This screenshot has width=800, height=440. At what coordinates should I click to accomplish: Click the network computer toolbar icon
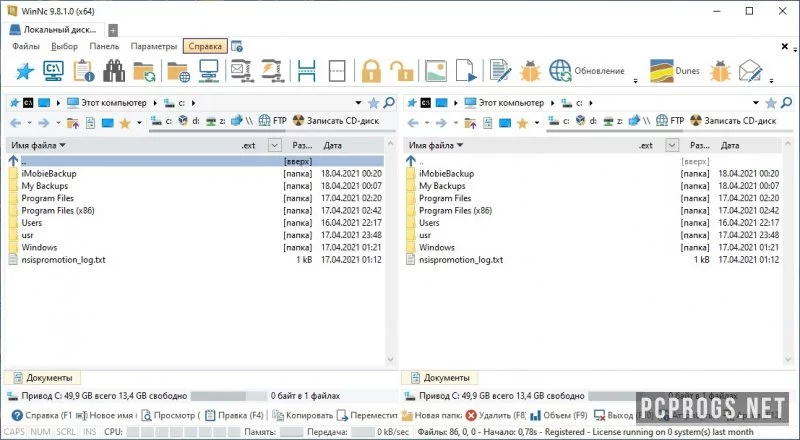point(209,71)
